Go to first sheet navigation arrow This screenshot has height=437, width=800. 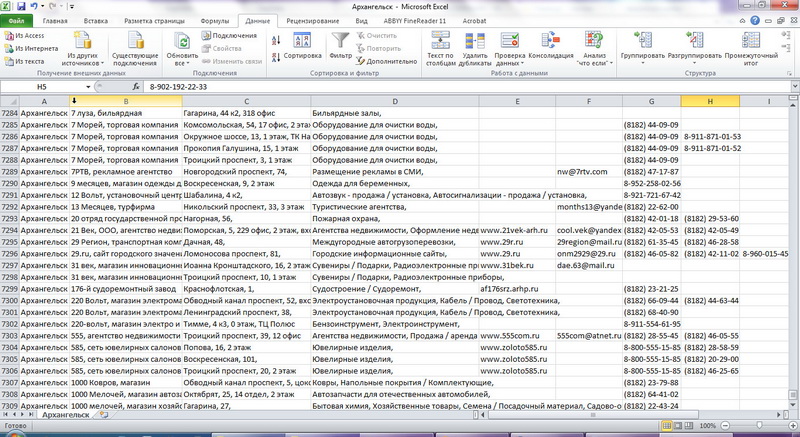pyautogui.click(x=5, y=415)
